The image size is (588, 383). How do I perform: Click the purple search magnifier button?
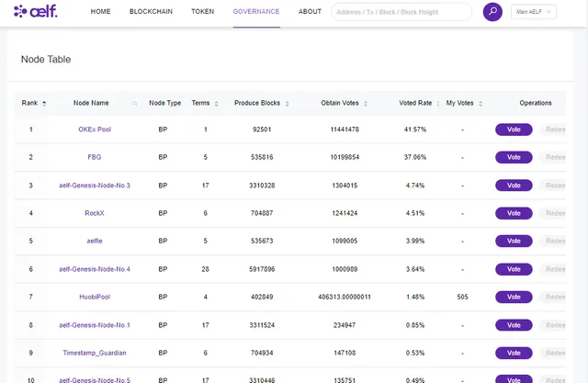pyautogui.click(x=492, y=12)
